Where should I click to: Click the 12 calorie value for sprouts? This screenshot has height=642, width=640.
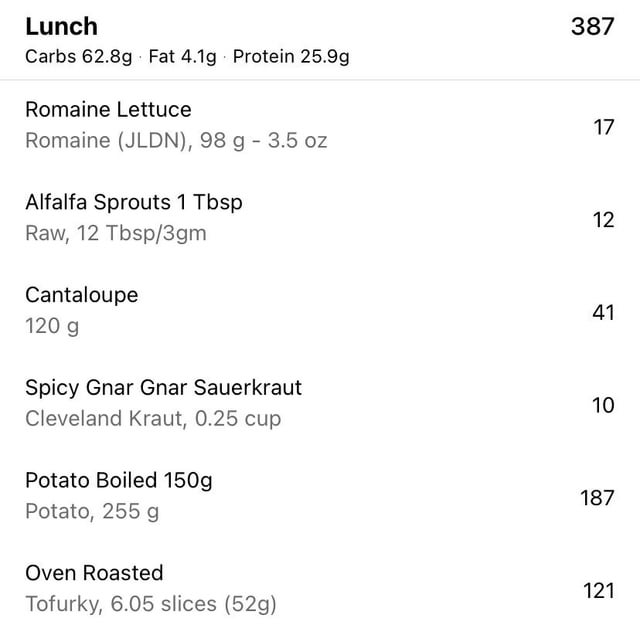[x=603, y=220]
